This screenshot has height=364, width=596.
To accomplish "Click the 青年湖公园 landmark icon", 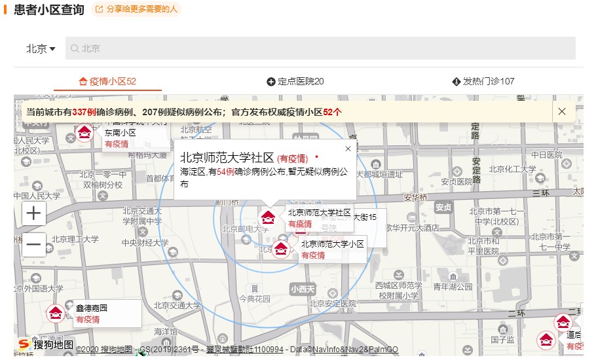I will coord(453,276).
